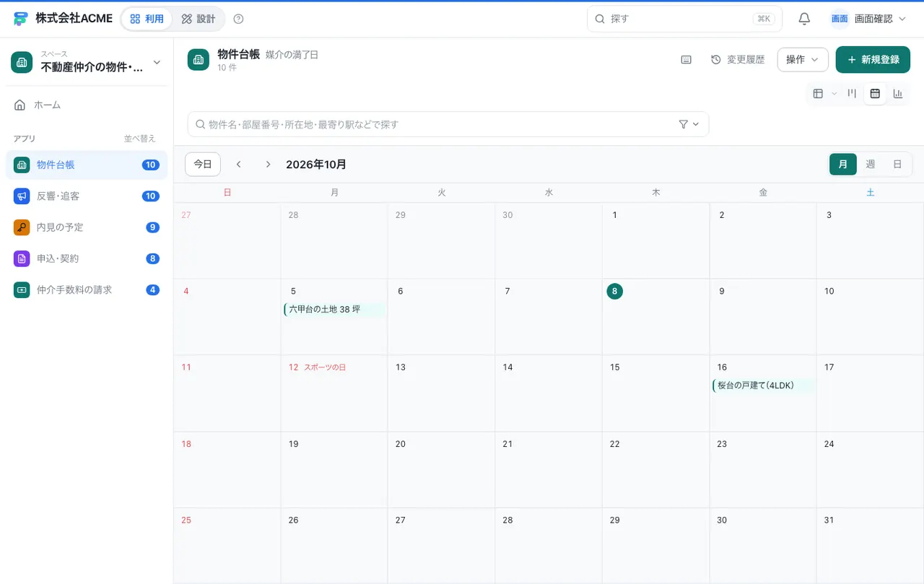Image resolution: width=924 pixels, height=584 pixels.
Task: Click 並べ替え in the sidebar
Action: 139,139
